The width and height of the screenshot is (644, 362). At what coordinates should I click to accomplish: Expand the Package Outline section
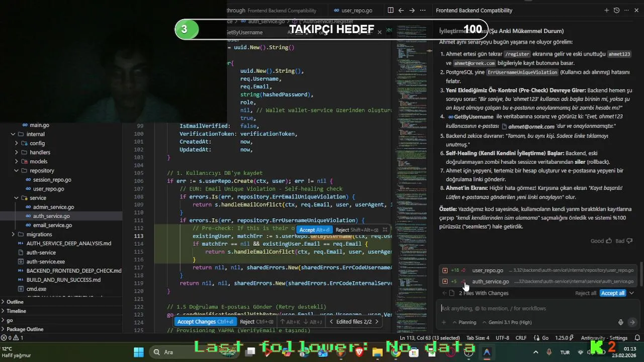tap(61, 329)
